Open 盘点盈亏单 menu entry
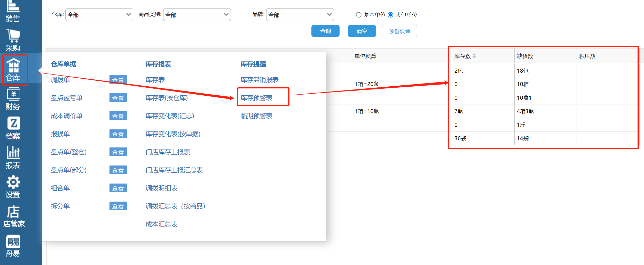 click(x=67, y=98)
